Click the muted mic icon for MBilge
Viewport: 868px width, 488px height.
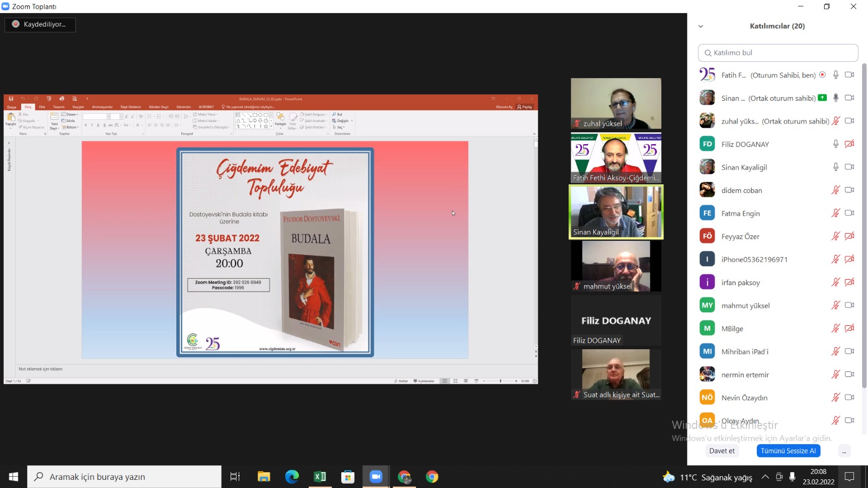(x=836, y=328)
